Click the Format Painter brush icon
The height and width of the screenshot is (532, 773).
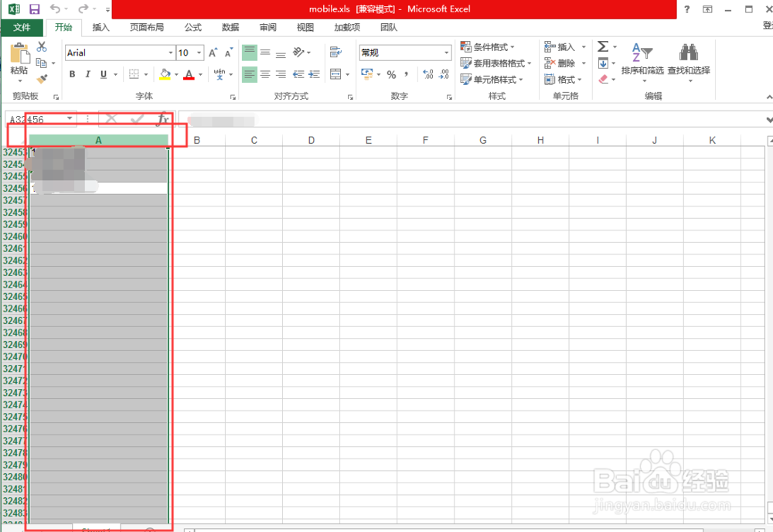point(42,79)
